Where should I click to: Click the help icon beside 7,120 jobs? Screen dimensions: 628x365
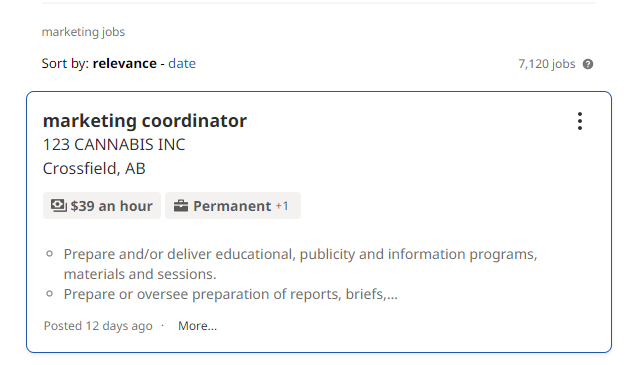[588, 64]
